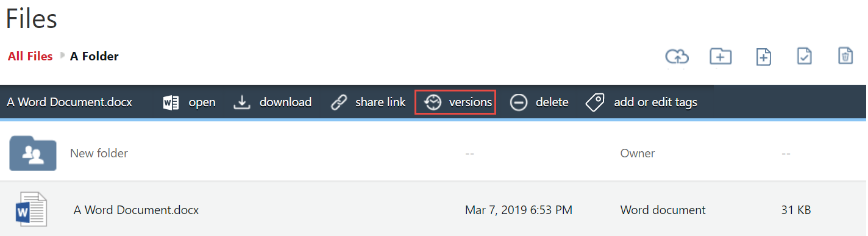Click the new file plus icon
The image size is (868, 236).
point(764,57)
